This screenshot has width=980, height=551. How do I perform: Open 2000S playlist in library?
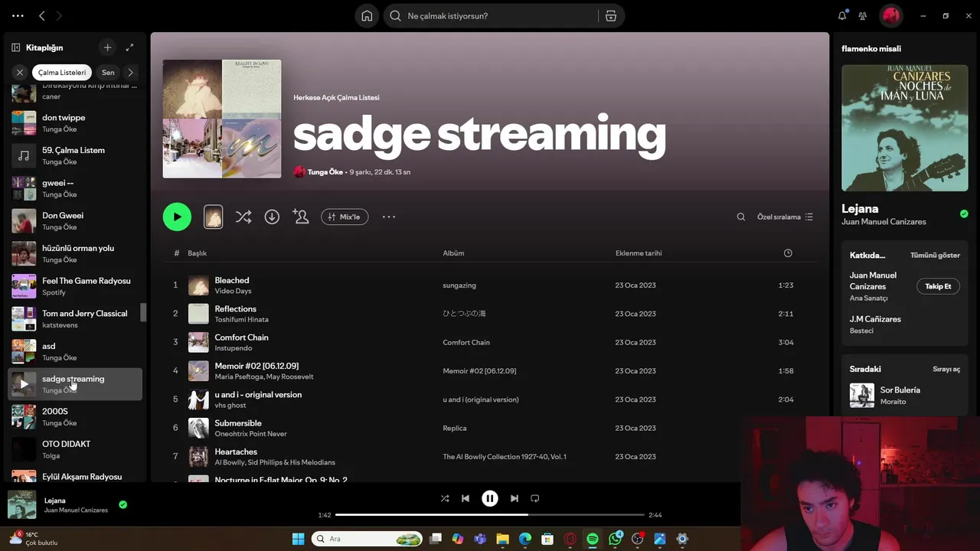click(75, 416)
